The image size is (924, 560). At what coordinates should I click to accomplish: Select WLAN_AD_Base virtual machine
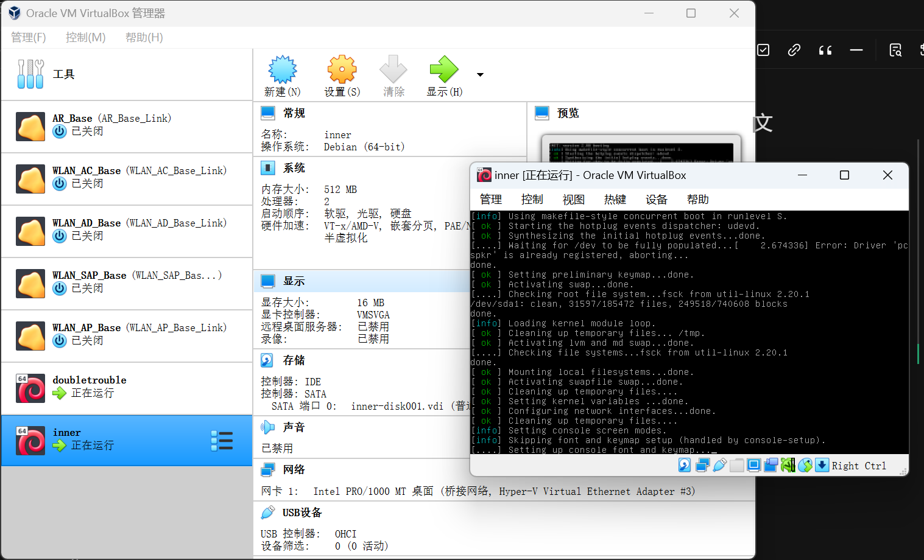[127, 231]
